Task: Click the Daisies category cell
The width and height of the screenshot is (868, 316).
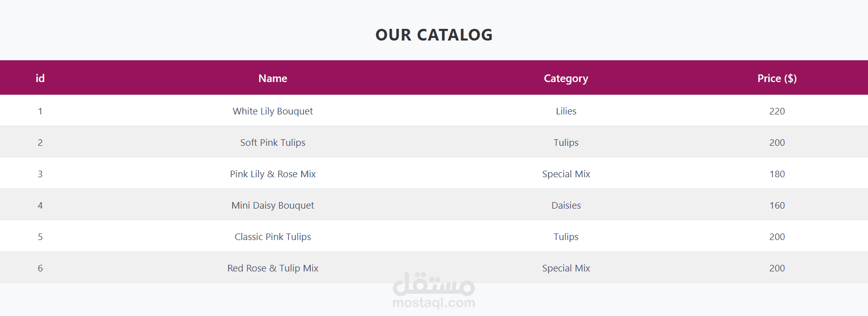Action: tap(566, 205)
